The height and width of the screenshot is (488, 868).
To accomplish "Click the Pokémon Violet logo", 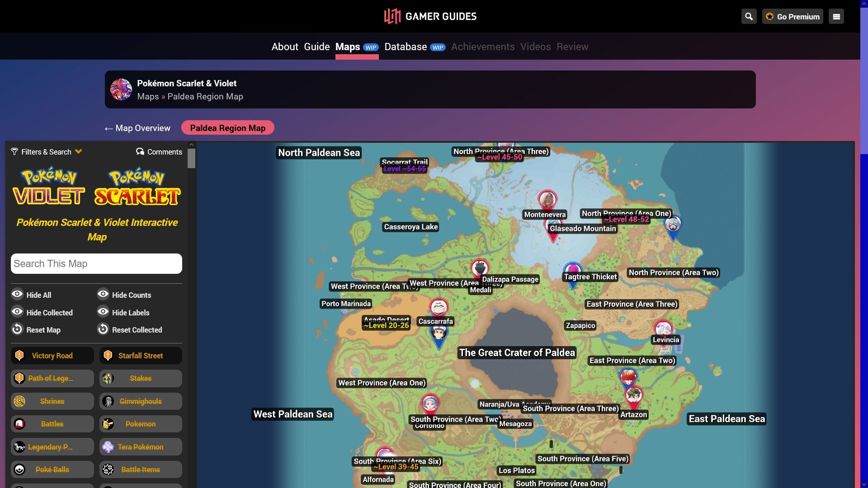I will 49,186.
